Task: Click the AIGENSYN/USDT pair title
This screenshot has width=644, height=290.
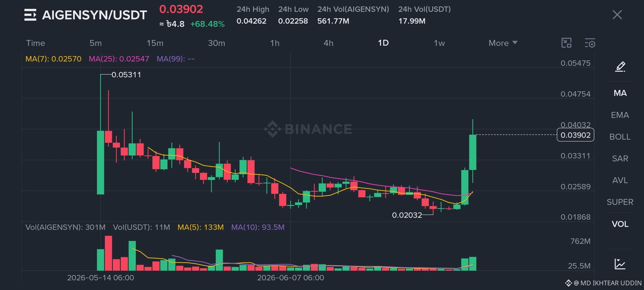Action: [94, 15]
